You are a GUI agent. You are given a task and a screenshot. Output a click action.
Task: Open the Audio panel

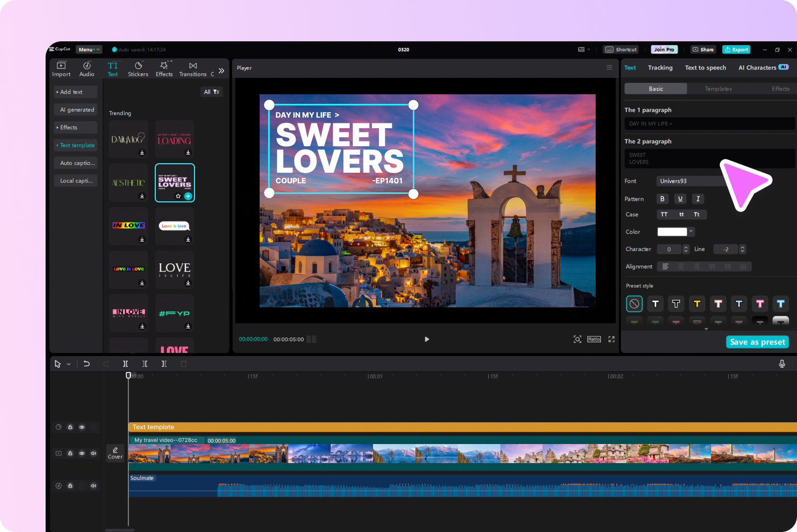click(x=86, y=68)
